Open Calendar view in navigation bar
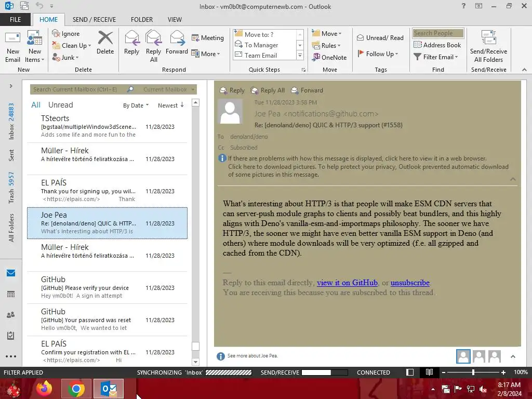Screen dimensions: 532x399 tap(11, 294)
